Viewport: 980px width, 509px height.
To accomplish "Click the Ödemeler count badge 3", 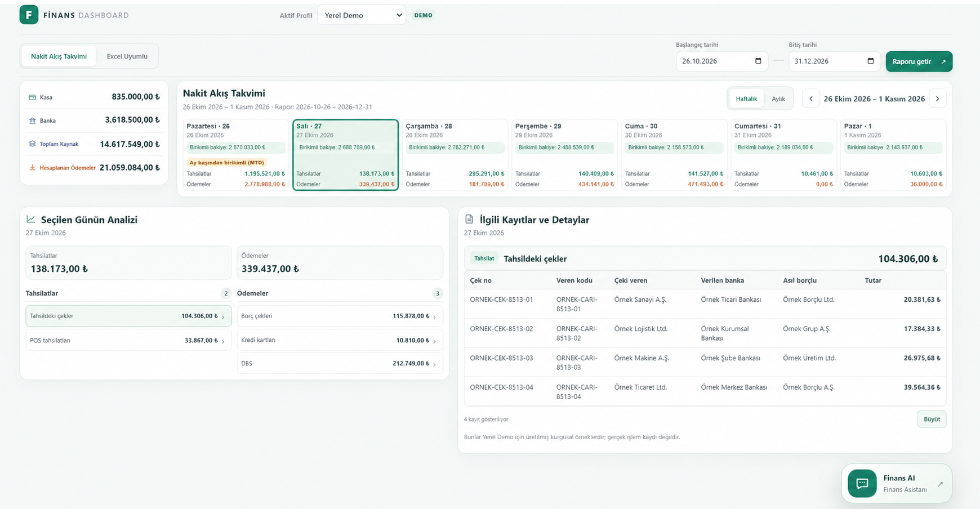I will pyautogui.click(x=438, y=293).
